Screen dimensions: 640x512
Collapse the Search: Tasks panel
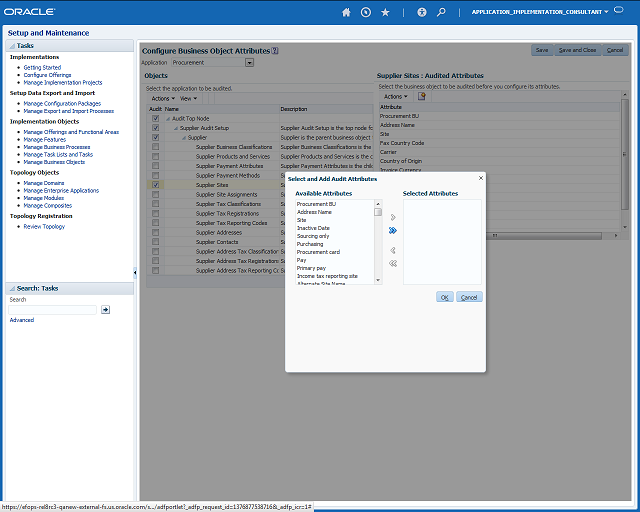point(12,289)
